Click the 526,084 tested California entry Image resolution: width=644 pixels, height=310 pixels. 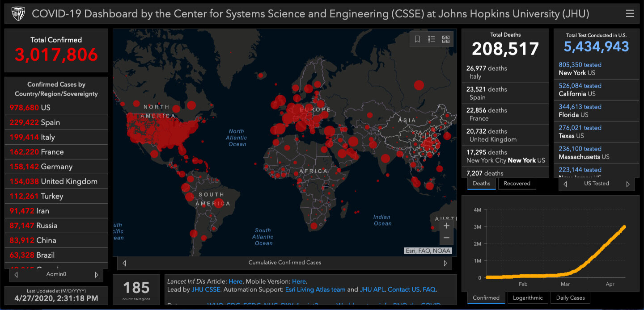[x=597, y=90]
